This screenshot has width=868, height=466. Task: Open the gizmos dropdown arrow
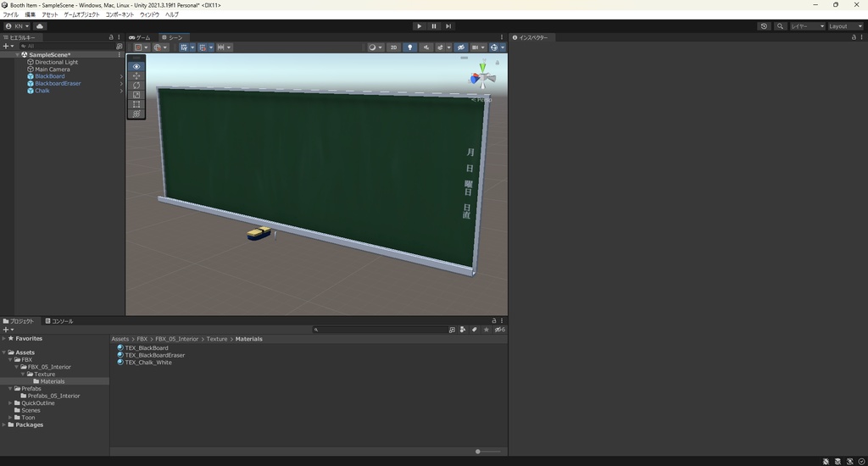503,47
